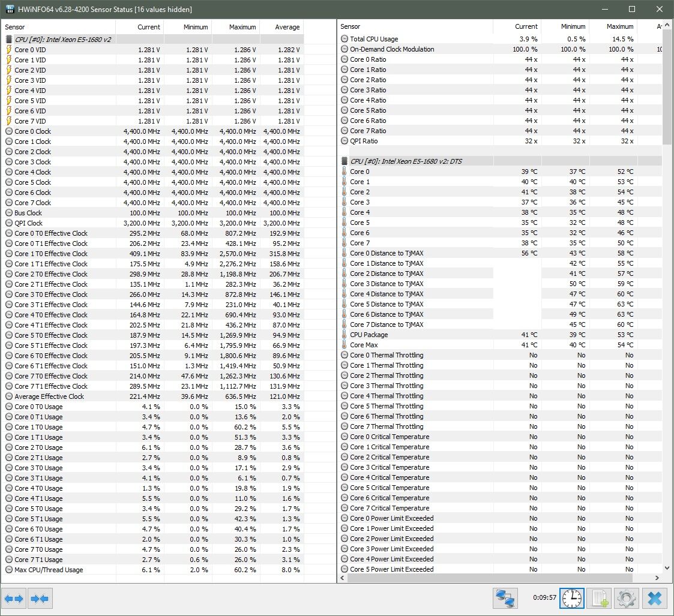674x616 pixels.
Task: Select the Core 4 T1 Usage row label
Action: (x=38, y=498)
